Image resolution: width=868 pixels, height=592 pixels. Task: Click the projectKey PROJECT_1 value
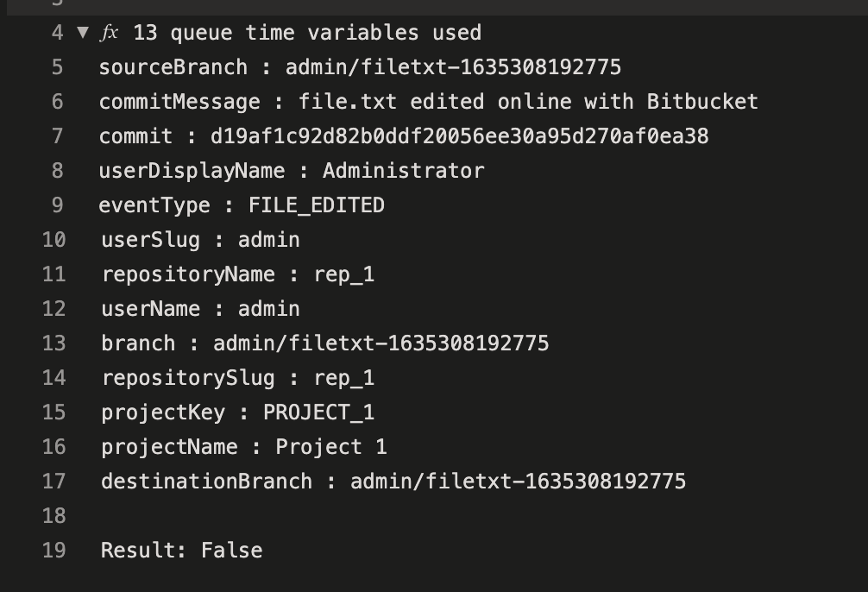coord(318,413)
